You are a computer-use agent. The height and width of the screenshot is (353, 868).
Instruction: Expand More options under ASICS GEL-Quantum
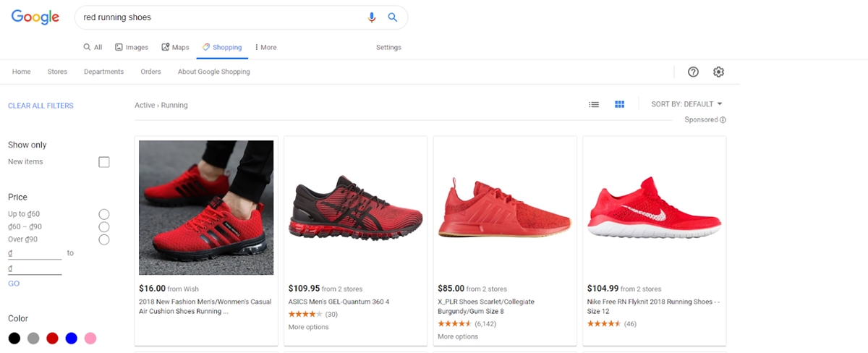tap(308, 327)
